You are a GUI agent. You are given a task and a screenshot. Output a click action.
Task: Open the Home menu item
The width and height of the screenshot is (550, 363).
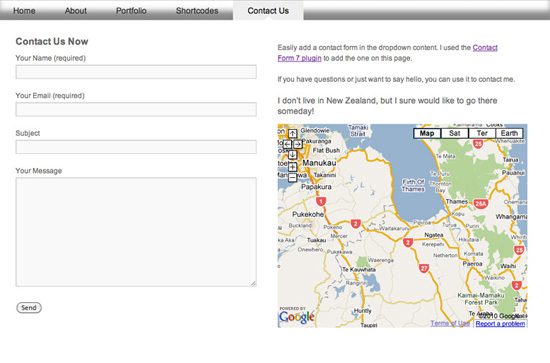coord(24,11)
